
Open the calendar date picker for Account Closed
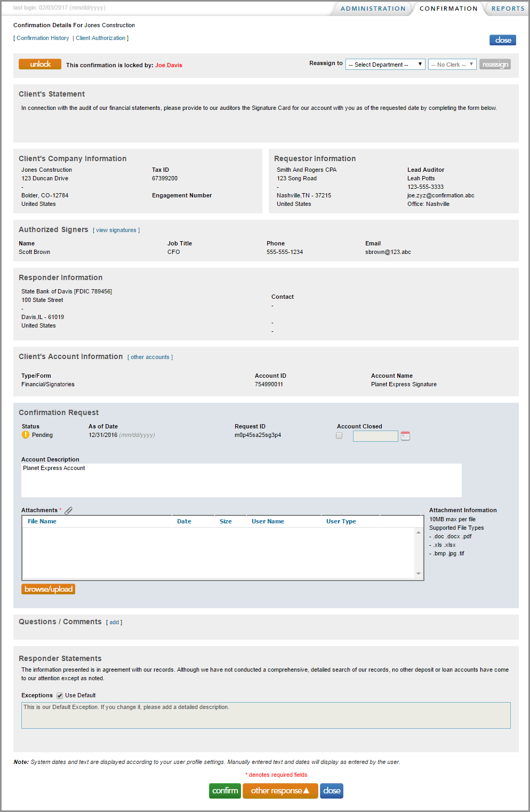[405, 436]
